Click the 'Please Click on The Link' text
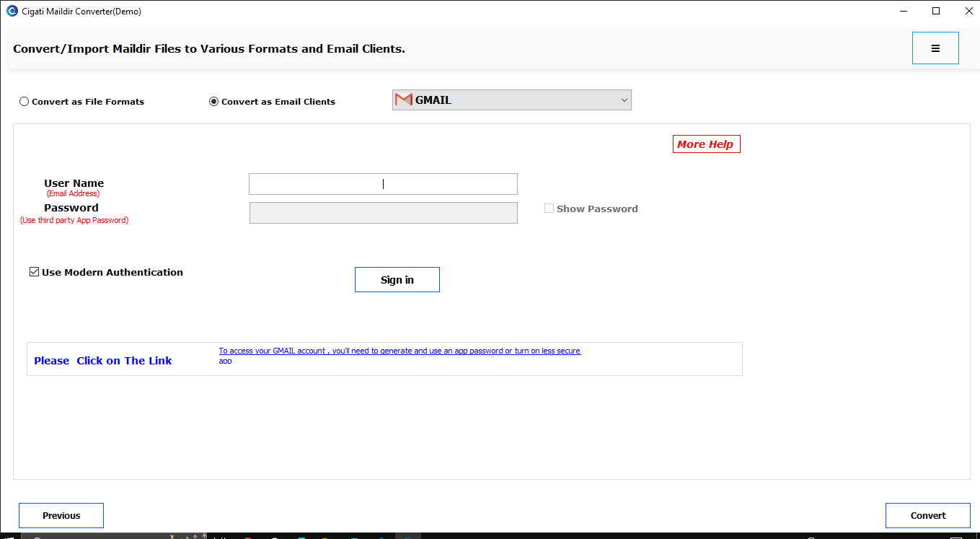Screen dimensions: 980x539 (103, 361)
